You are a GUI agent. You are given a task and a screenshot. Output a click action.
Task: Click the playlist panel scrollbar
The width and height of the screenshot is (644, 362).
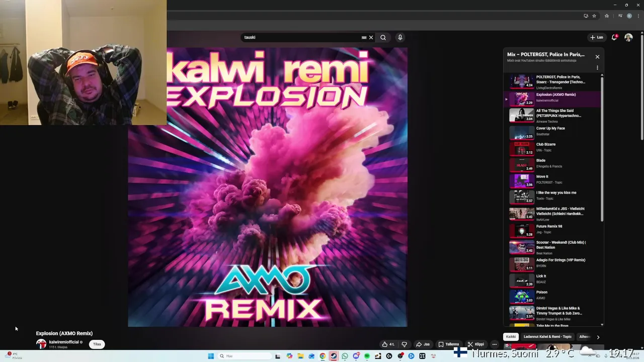point(602,148)
